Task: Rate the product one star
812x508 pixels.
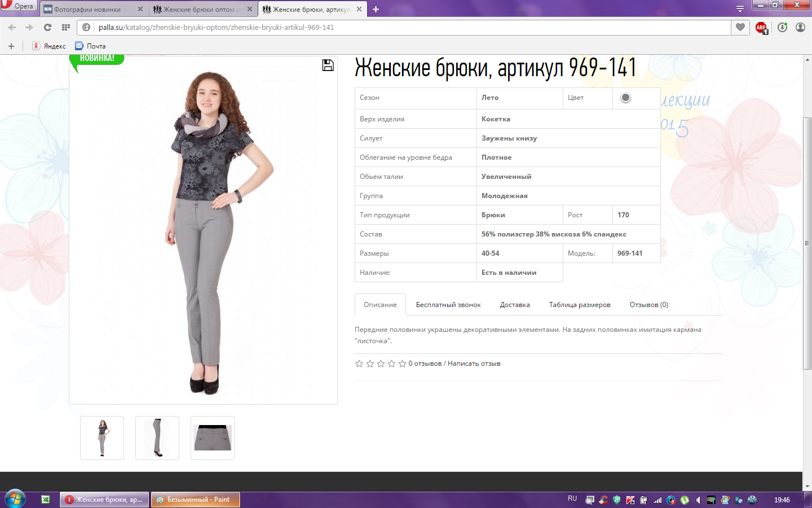Action: click(x=359, y=364)
